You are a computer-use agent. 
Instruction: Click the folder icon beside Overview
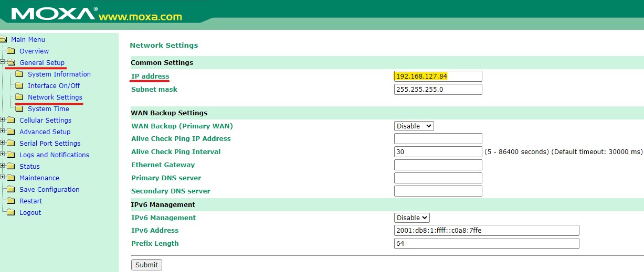coord(10,51)
